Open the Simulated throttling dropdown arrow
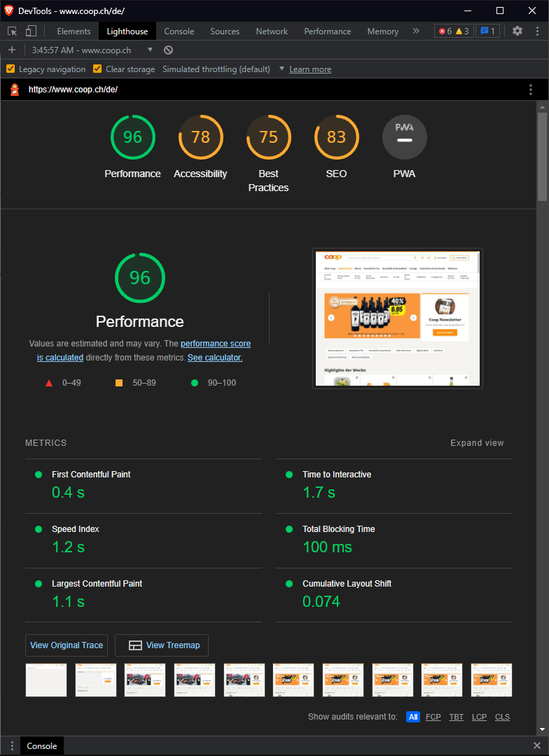 [282, 69]
